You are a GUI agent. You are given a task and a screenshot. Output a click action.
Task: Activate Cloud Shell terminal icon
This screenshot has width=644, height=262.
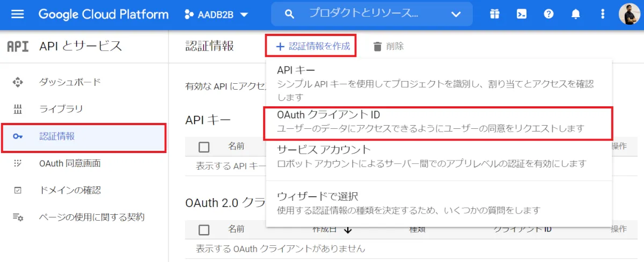pos(522,14)
